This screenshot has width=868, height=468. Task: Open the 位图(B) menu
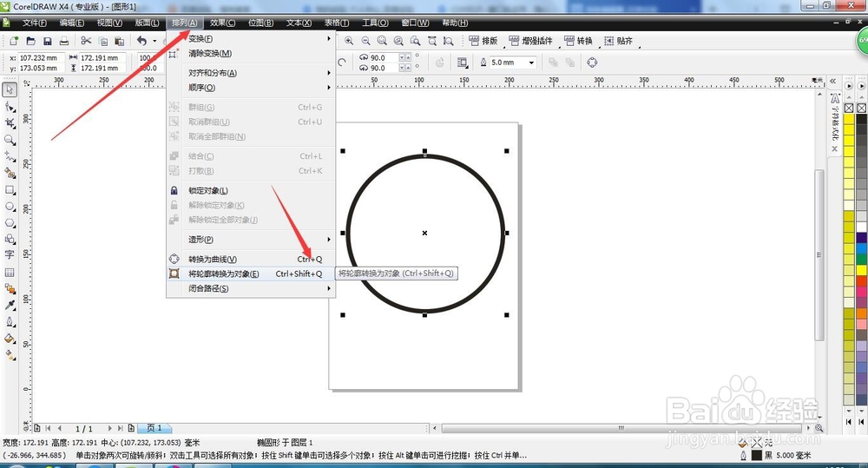(260, 23)
